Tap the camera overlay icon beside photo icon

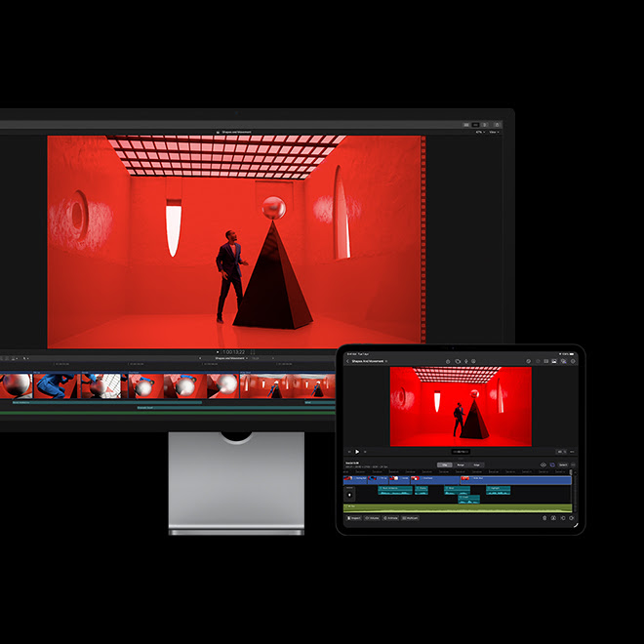(x=564, y=361)
